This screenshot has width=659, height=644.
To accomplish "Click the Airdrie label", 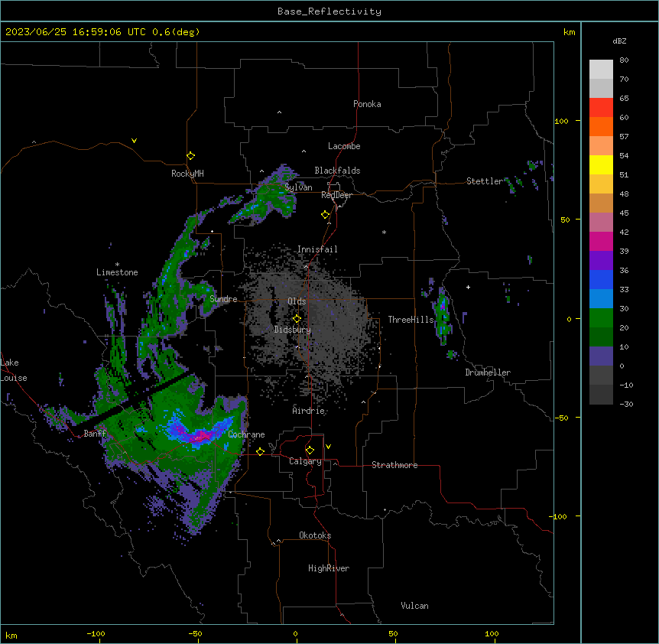I will pyautogui.click(x=308, y=411).
